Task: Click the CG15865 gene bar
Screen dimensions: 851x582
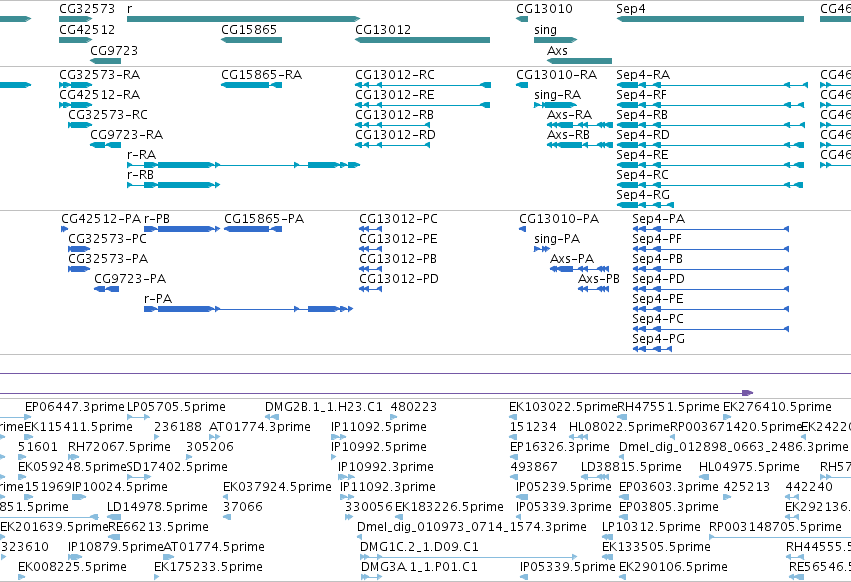Action: click(251, 40)
